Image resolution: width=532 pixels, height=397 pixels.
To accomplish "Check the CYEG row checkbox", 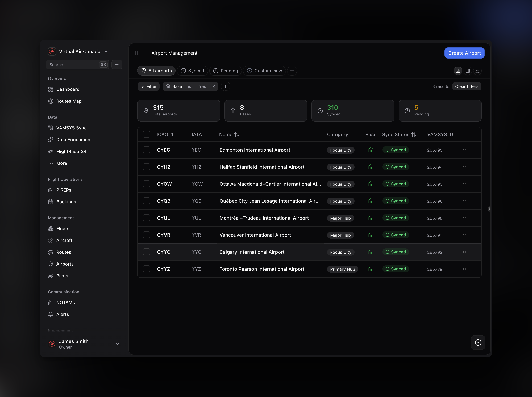I will [x=147, y=150].
